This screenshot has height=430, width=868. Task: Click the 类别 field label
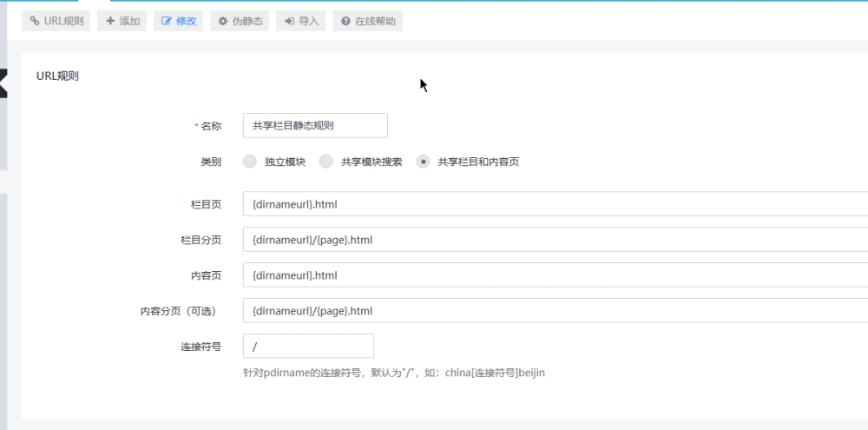[210, 162]
